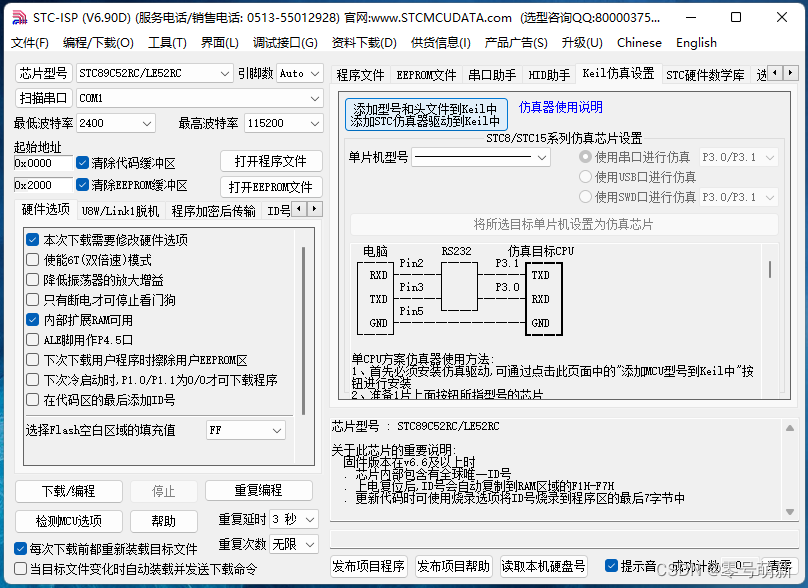
Task: Open 仿真器使用说明 link
Action: 561,107
